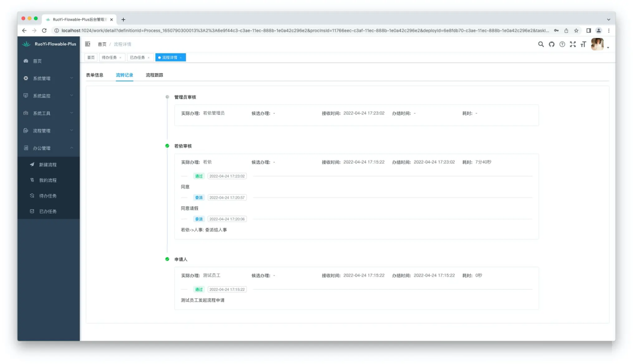Expand the 流程管理 sidebar menu
Viewport: 633px width, 364px height.
(x=48, y=131)
